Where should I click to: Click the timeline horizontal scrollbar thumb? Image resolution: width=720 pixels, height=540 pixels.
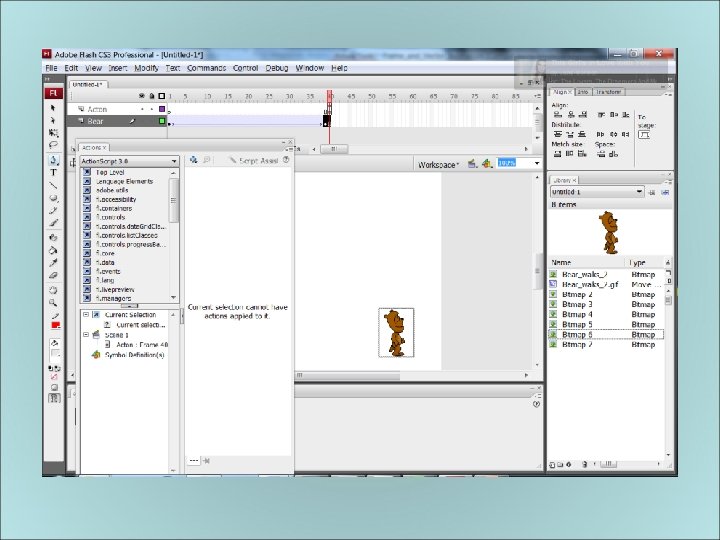pos(334,149)
